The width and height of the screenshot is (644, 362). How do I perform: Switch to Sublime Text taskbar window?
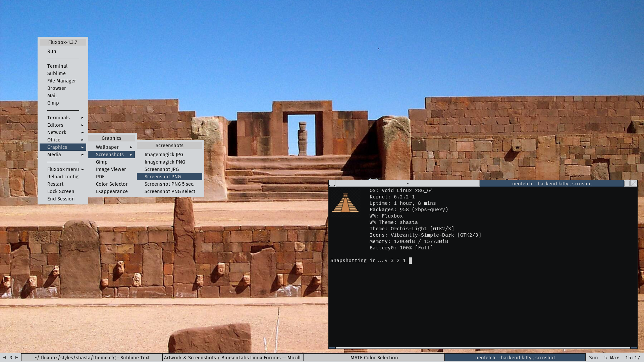click(x=92, y=358)
